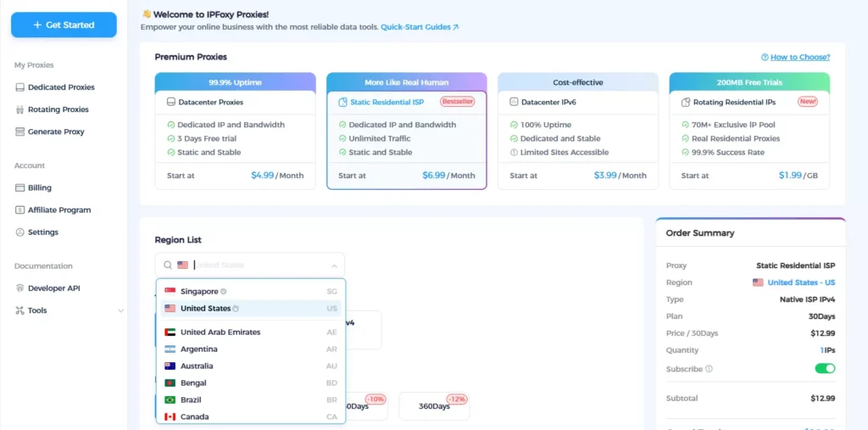Collapse the Region List dropdown arrow
The image size is (868, 430).
pos(334,265)
